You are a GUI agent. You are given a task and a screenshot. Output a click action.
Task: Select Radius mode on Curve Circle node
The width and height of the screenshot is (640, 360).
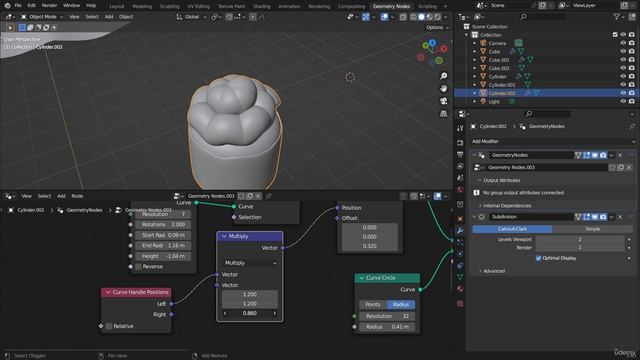tap(401, 304)
